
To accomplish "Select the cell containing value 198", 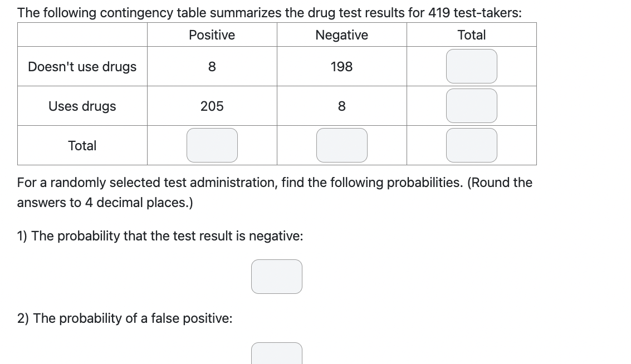I will (x=341, y=66).
